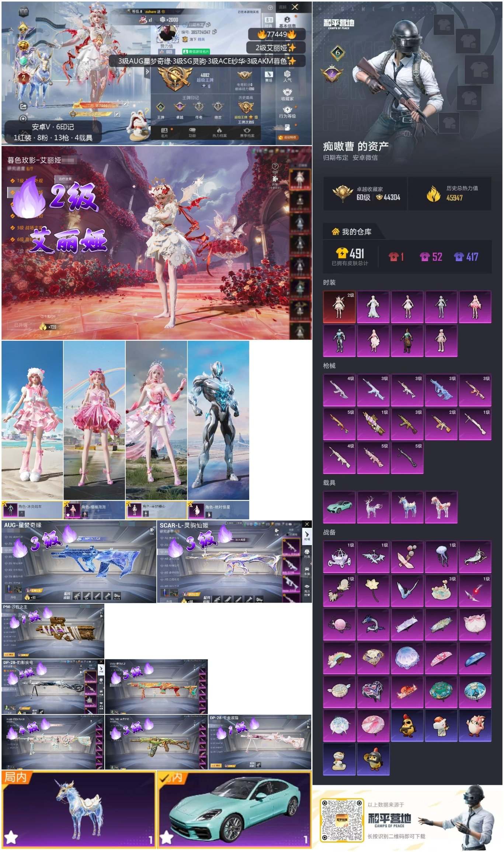Click the yellow shirt 491 total skins icon

[x=342, y=253]
